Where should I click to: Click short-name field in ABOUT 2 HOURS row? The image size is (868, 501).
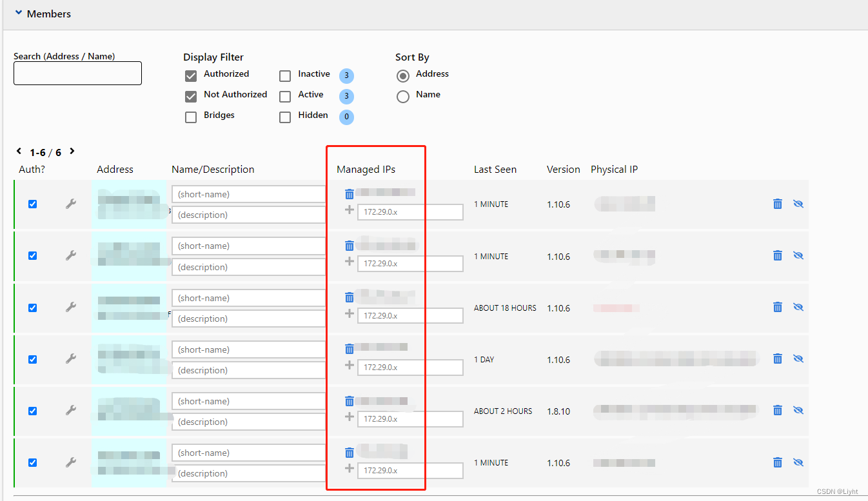pos(249,401)
